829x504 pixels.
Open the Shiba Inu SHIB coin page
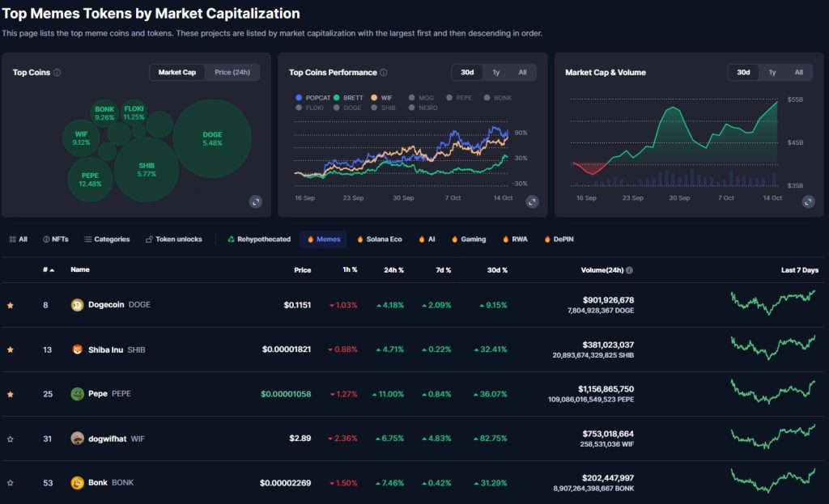[117, 349]
